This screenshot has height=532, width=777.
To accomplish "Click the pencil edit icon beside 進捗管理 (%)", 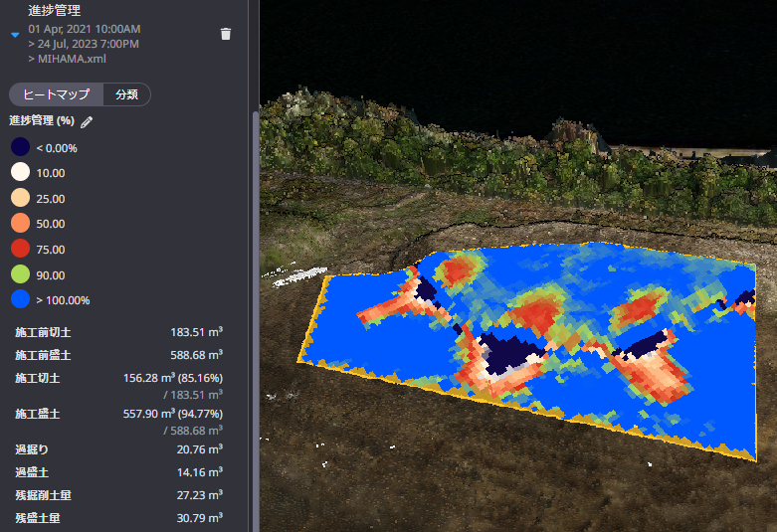I will pyautogui.click(x=87, y=121).
